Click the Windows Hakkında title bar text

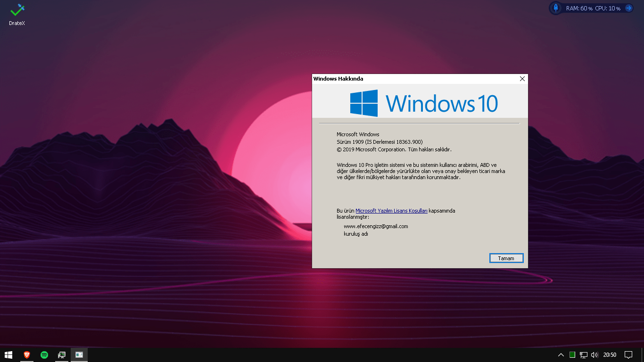(x=338, y=79)
